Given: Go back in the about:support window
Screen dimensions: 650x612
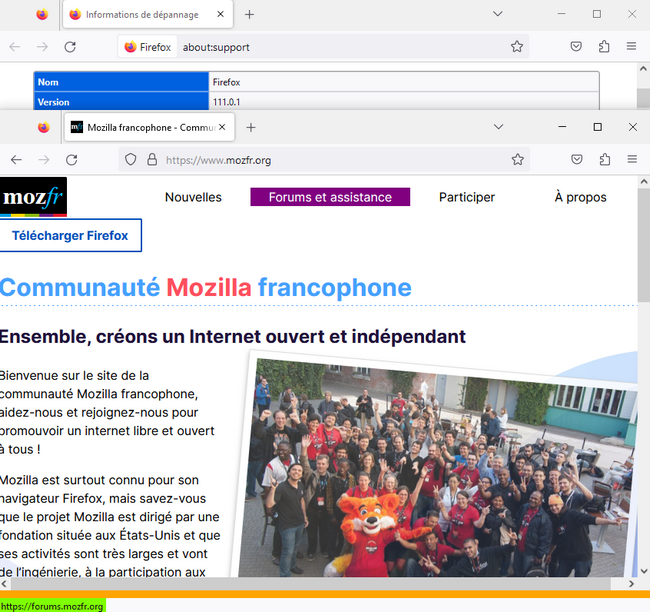Looking at the screenshot, I should tap(15, 47).
